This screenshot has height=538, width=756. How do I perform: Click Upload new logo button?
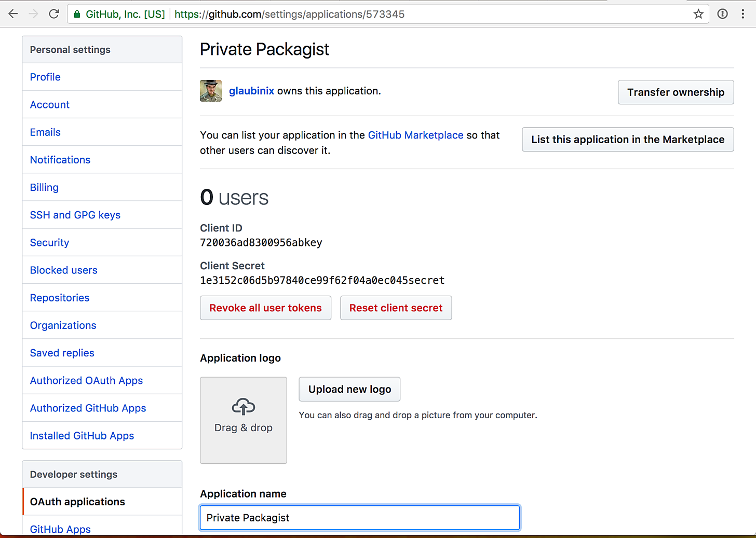click(349, 389)
